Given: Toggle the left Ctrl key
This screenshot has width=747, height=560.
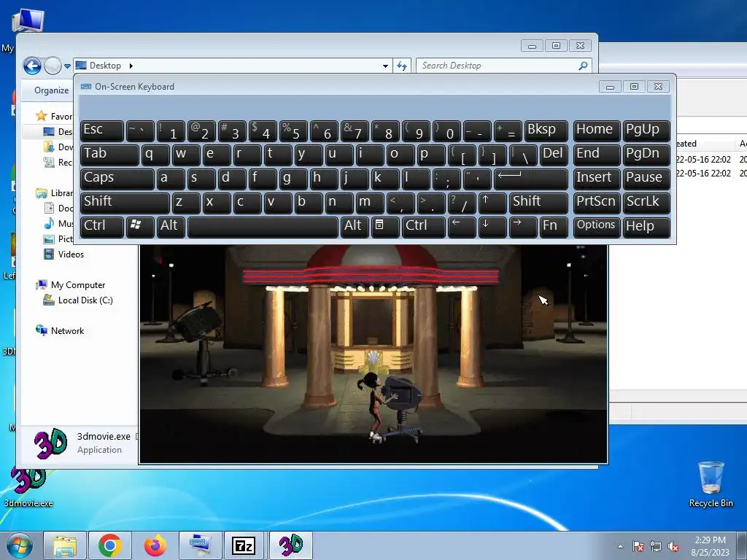Looking at the screenshot, I should click(102, 227).
